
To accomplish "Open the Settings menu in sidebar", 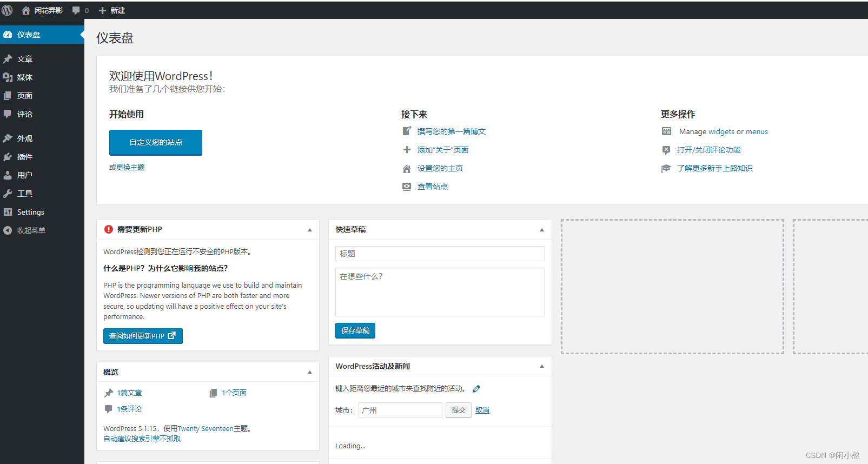I will [x=42, y=212].
